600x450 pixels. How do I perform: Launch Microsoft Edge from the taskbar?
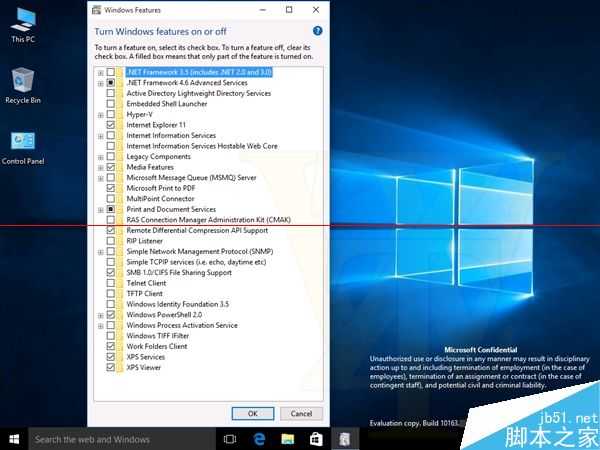pyautogui.click(x=259, y=439)
